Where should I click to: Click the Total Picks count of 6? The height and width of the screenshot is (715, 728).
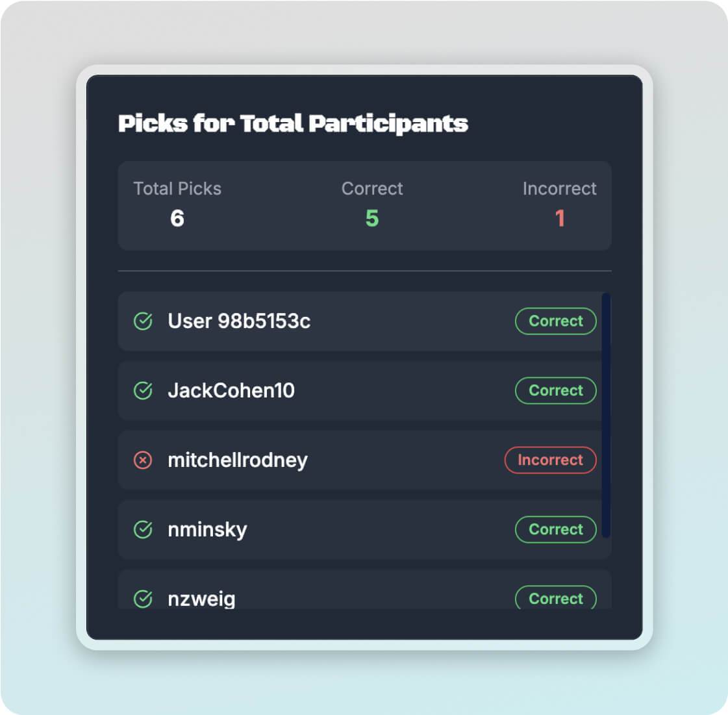(x=177, y=218)
